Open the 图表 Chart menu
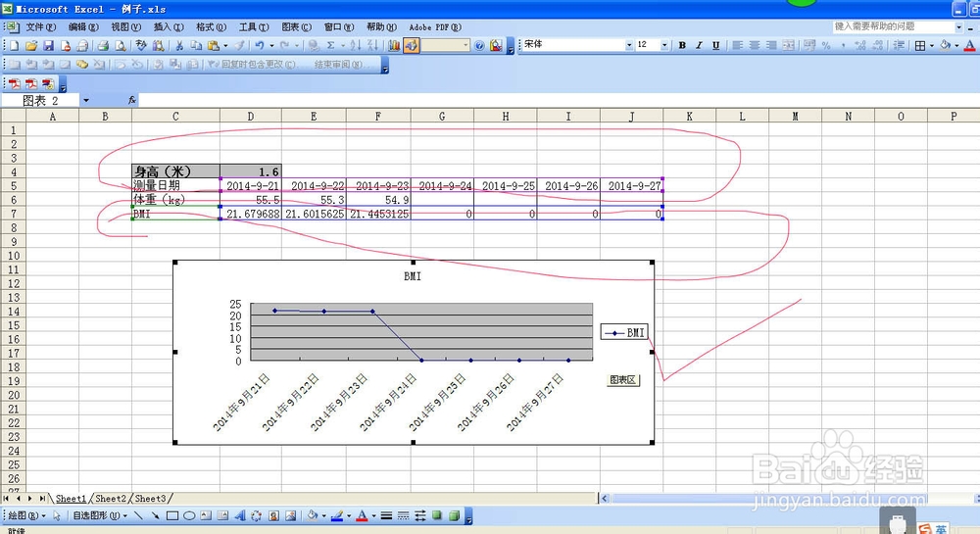Screen dimensions: 980x534 pyautogui.click(x=296, y=26)
